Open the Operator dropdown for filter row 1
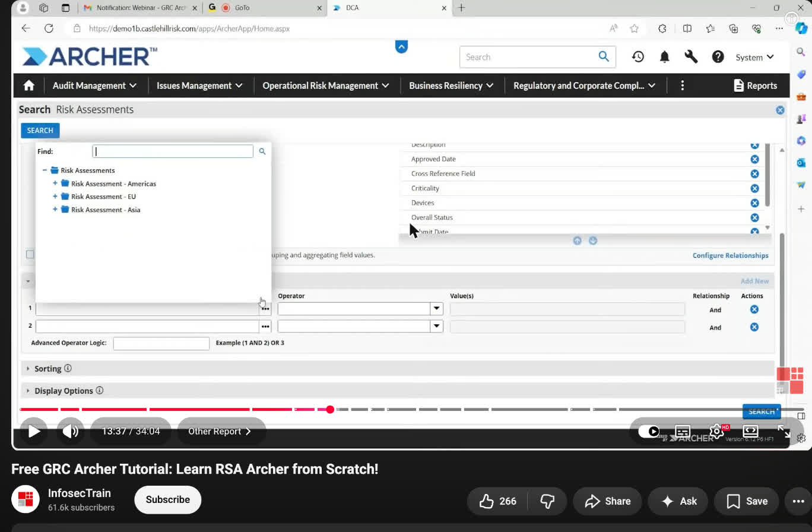This screenshot has height=532, width=812. pyautogui.click(x=437, y=309)
